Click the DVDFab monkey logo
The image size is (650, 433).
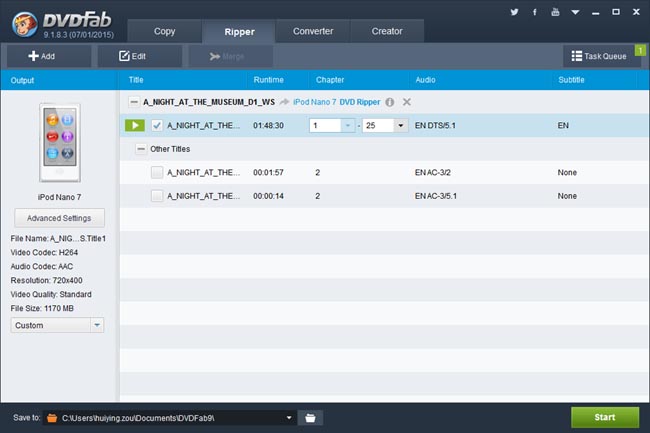click(24, 24)
